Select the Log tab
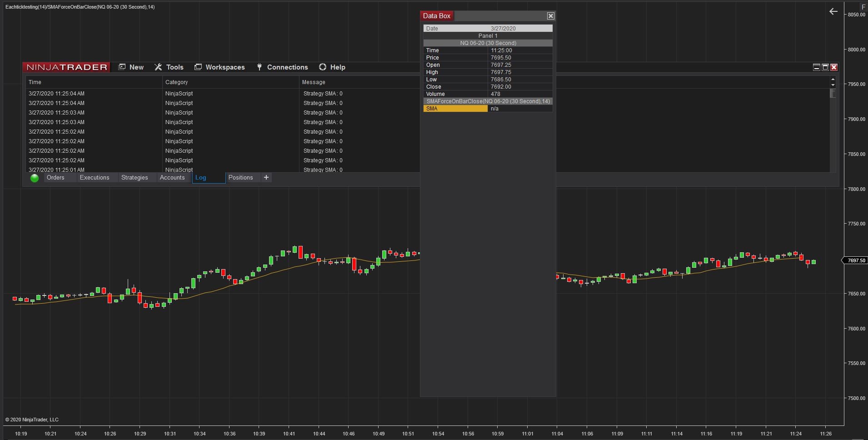Screen dimensions: 868x440 click(209, 178)
